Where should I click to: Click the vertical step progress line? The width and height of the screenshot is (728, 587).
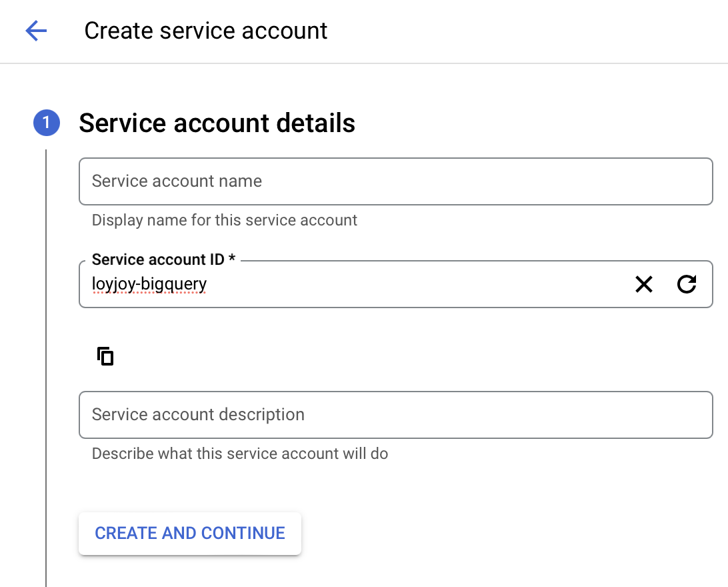click(45, 367)
